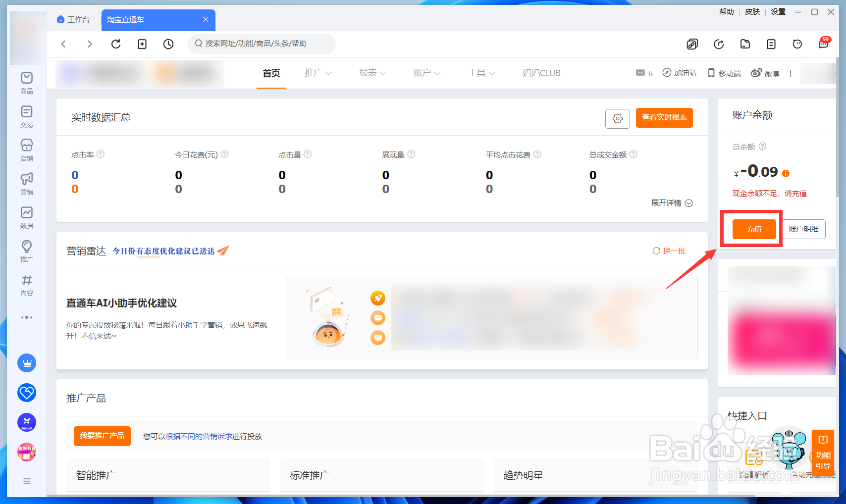
Task: Go back with the left arrow
Action: (x=63, y=44)
